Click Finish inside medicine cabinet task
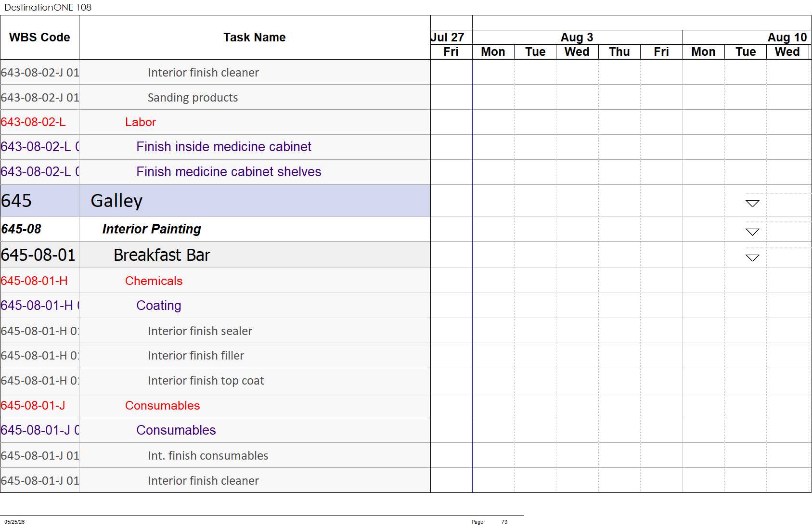This screenshot has width=812, height=528. click(x=224, y=147)
